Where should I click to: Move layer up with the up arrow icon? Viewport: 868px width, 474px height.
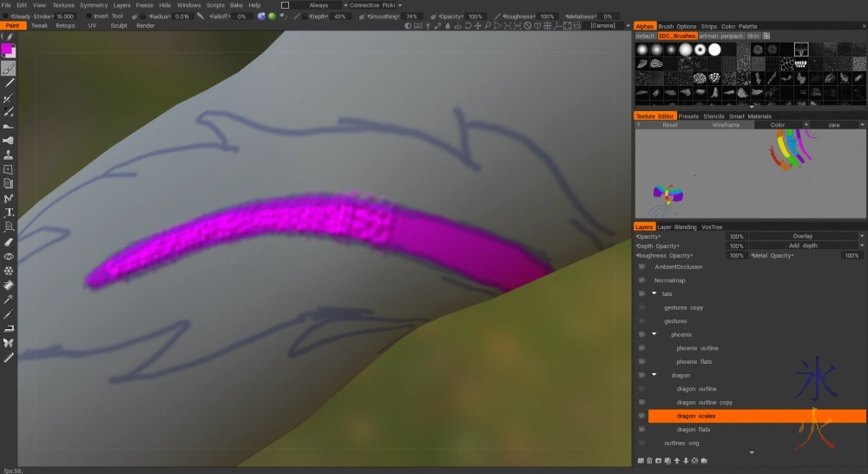click(677, 460)
